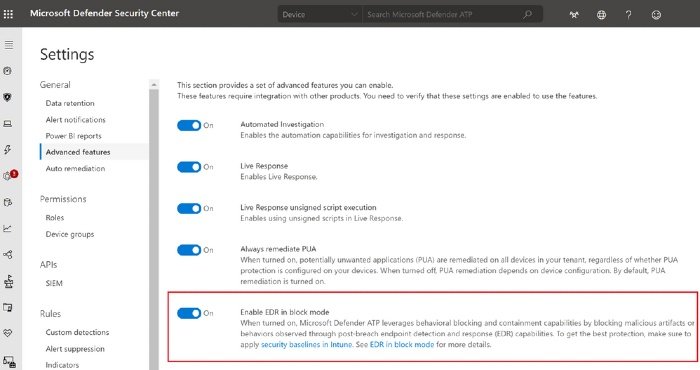Open the Service health heart icon
Viewport: 700px width, 370px height.
click(x=8, y=333)
